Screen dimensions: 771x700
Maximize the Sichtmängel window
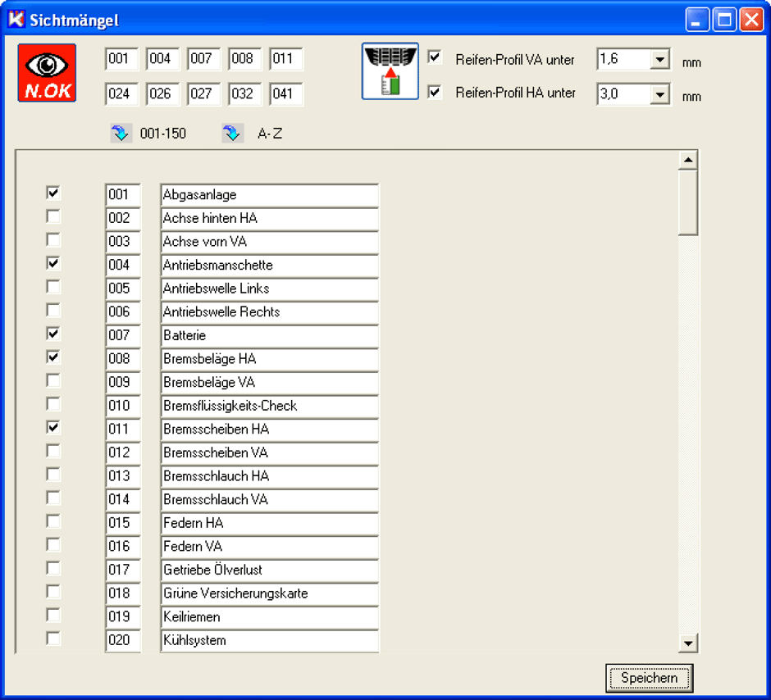pos(725,20)
